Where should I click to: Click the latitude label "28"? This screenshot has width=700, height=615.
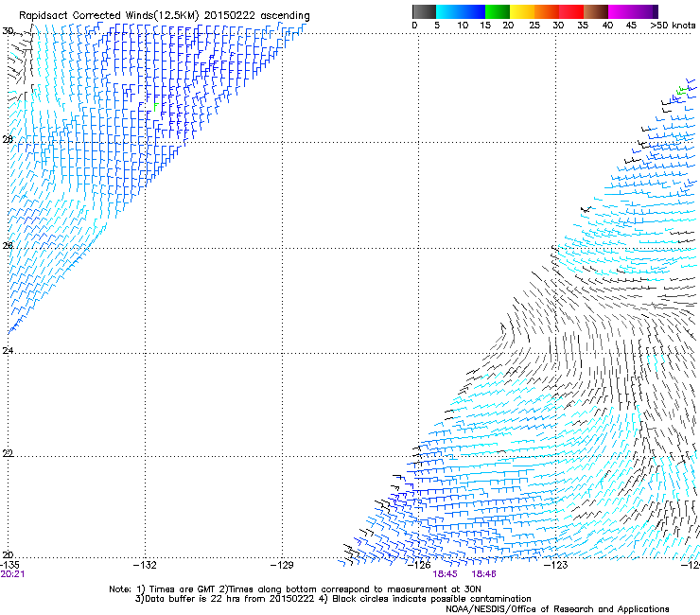[x=8, y=139]
